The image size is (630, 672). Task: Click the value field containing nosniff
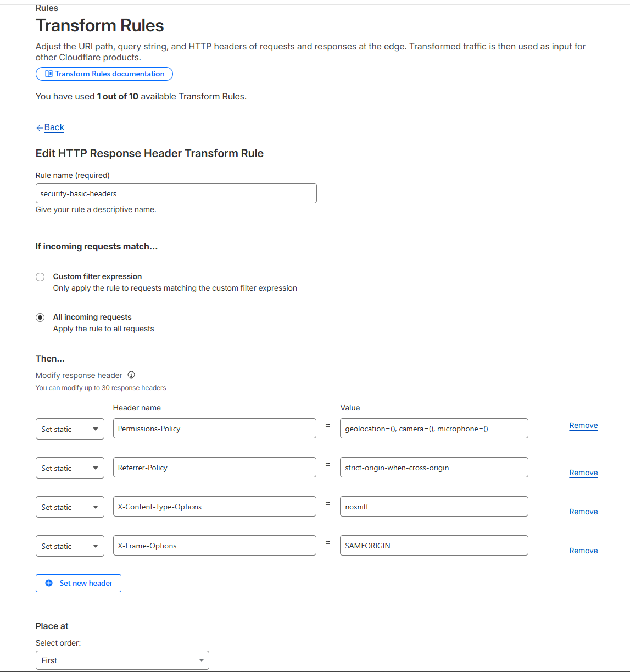point(433,506)
